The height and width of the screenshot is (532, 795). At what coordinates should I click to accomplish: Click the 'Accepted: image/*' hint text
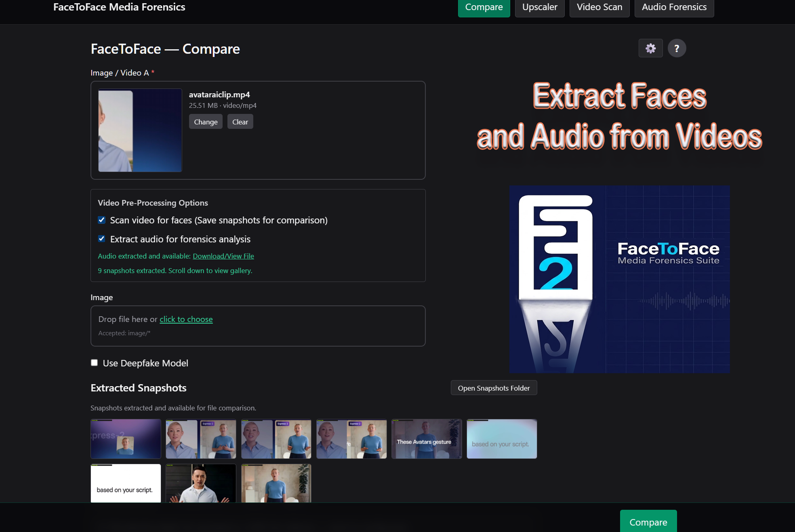(124, 333)
